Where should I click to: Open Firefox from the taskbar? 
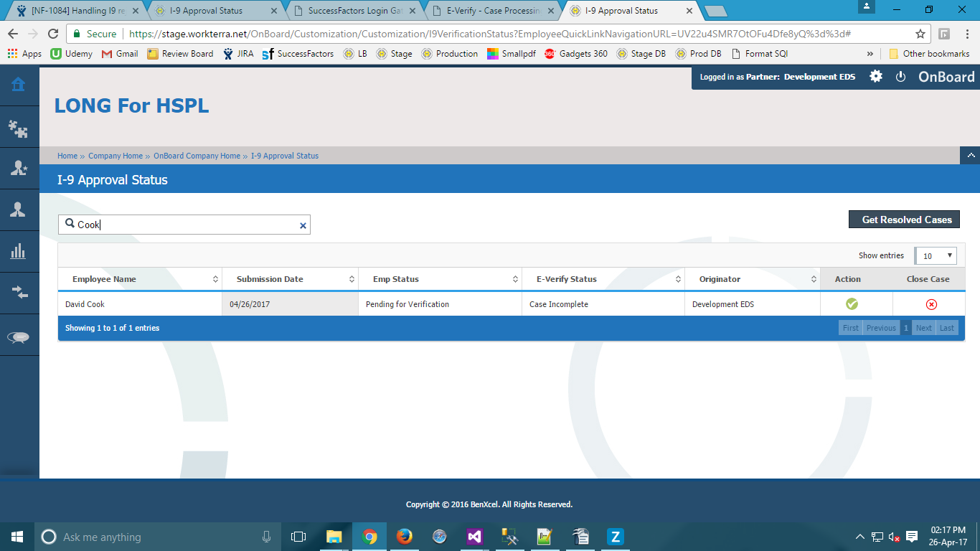[x=405, y=537]
